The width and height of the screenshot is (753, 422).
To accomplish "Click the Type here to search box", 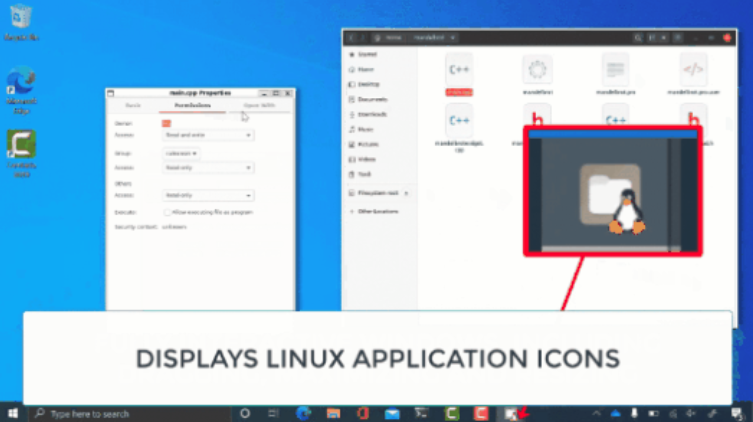I will tap(130, 413).
